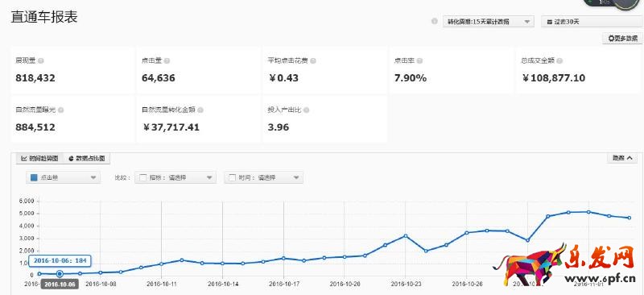Click the 点击量 value 64,636
The height and width of the screenshot is (295, 644).
(158, 78)
